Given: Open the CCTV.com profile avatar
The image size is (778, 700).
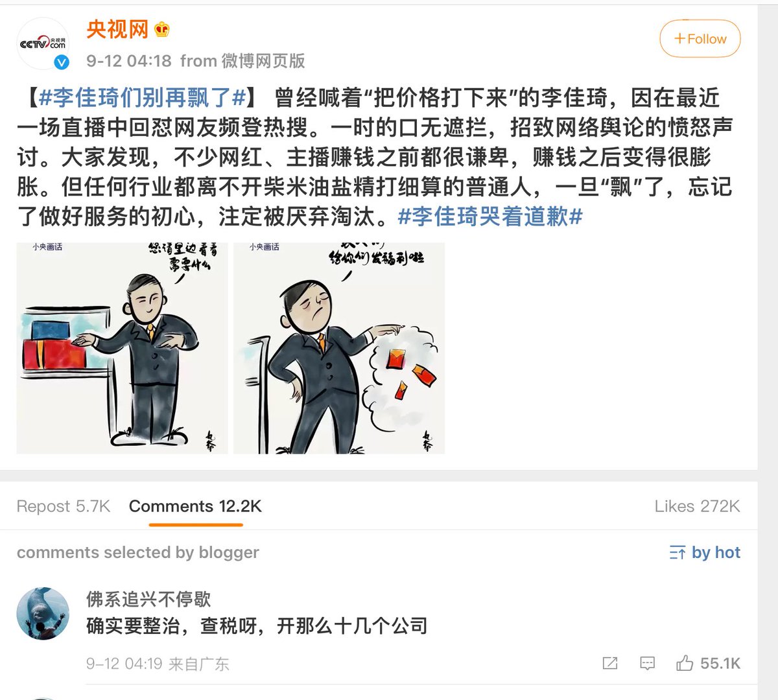Looking at the screenshot, I should point(43,43).
